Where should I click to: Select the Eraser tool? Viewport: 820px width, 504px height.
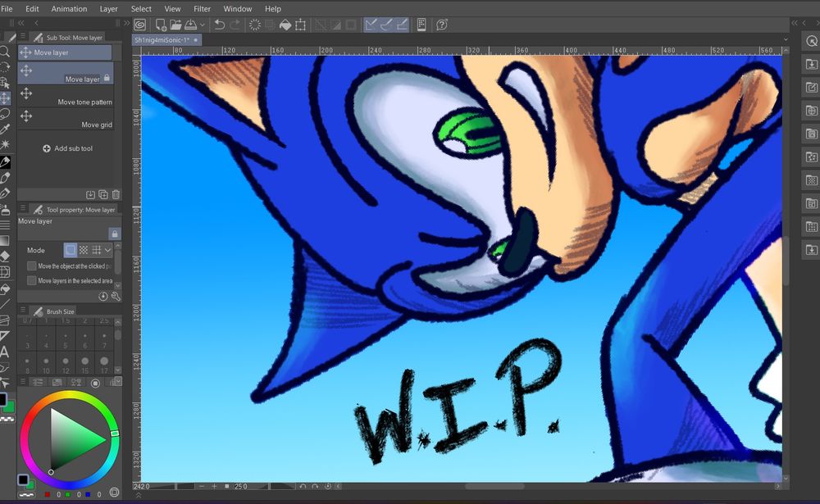(4, 257)
